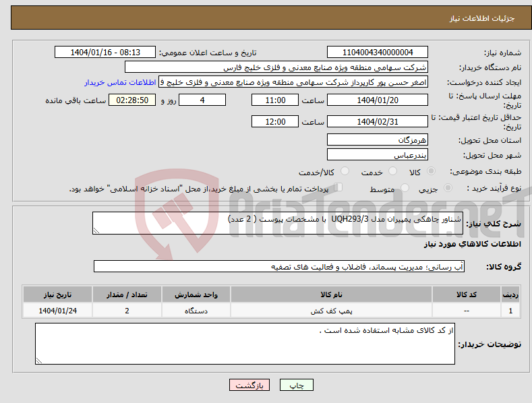Click the جزئیات اطلاعات نیاز header title

coord(482,18)
